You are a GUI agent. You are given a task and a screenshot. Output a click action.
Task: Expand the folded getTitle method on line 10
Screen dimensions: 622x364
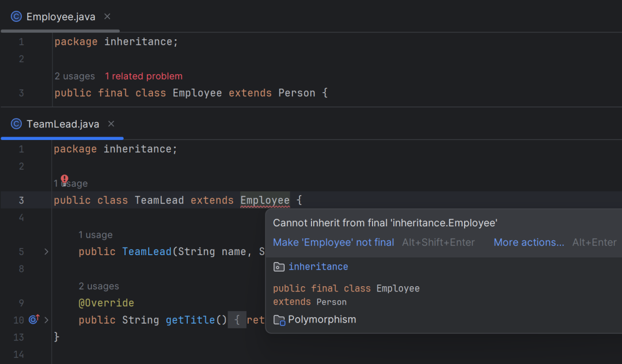47,320
